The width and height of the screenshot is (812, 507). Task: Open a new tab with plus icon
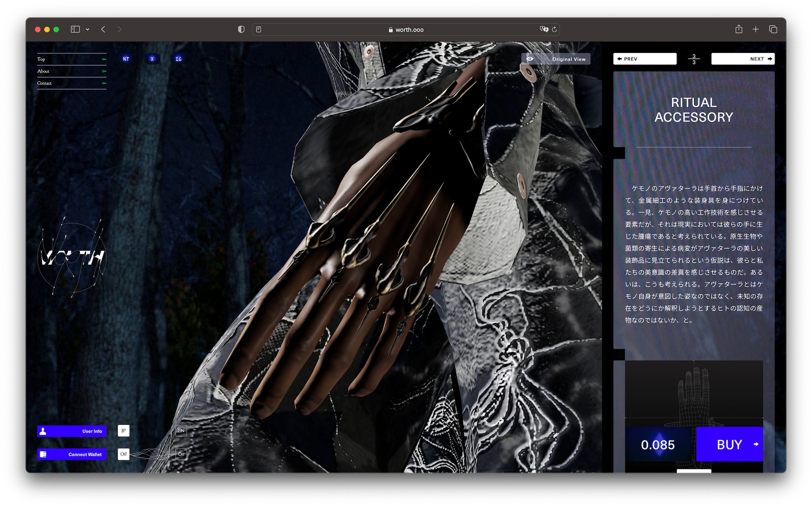click(x=755, y=29)
